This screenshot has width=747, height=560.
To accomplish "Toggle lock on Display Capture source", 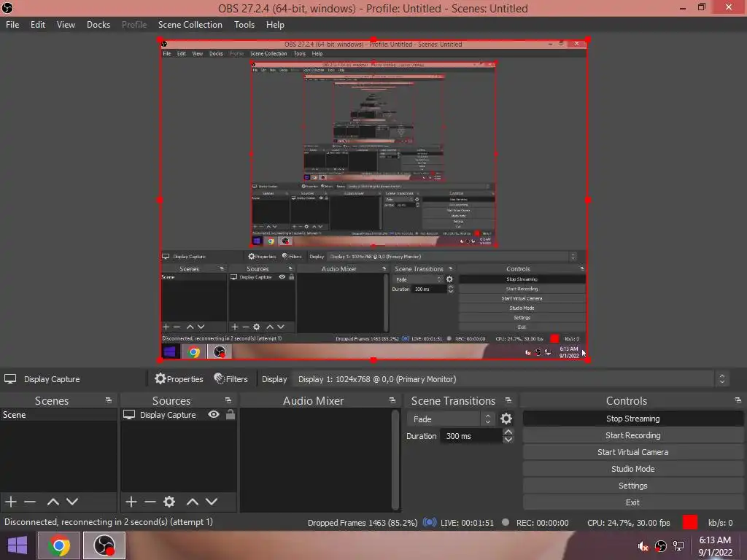I will click(x=230, y=415).
